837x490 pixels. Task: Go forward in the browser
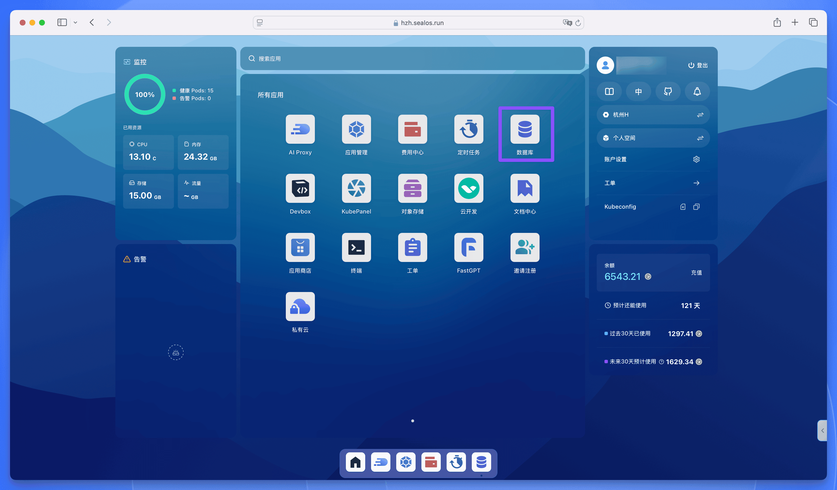109,22
